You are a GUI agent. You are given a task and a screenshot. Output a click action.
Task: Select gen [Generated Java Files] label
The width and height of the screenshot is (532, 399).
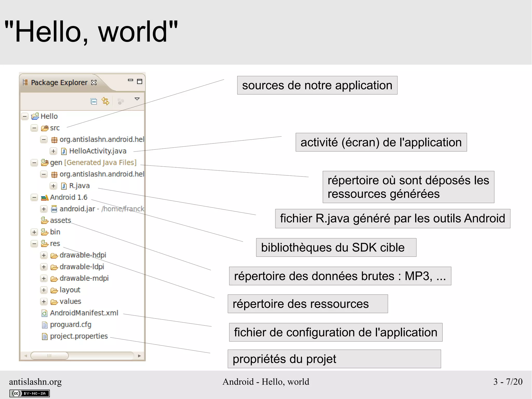coord(93,163)
